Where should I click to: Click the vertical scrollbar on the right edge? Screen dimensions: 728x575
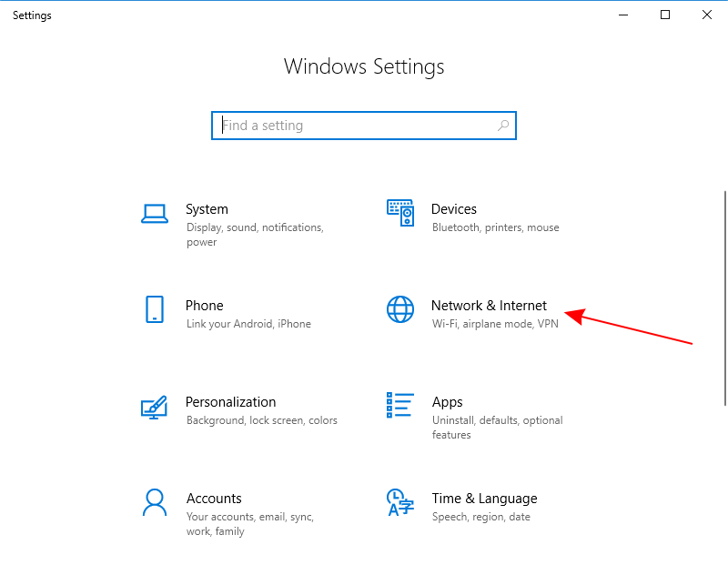click(724, 300)
